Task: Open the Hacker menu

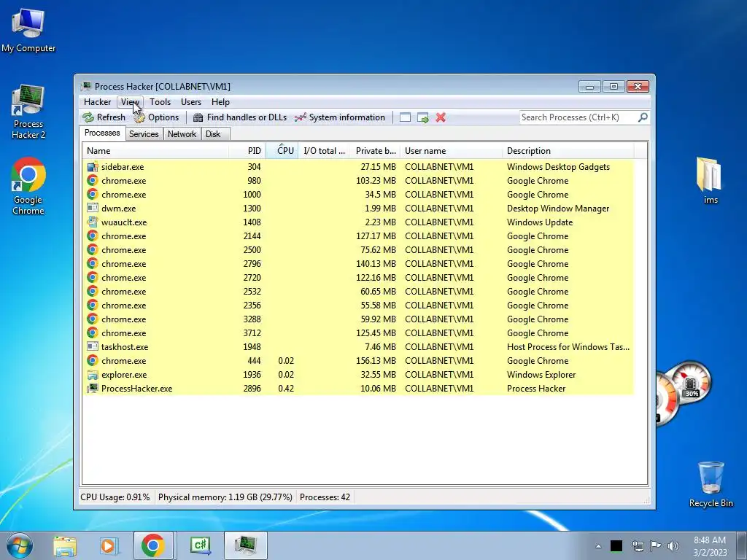Action: pos(97,102)
